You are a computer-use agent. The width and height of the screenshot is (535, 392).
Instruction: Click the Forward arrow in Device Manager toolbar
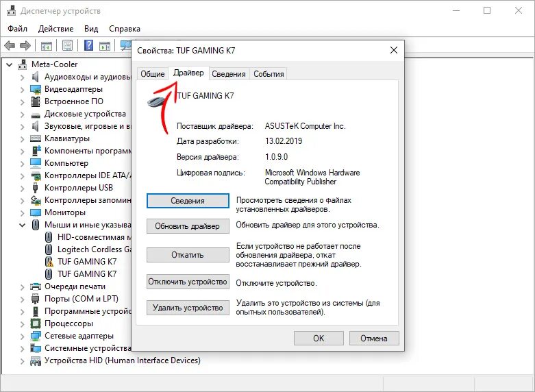[x=25, y=45]
